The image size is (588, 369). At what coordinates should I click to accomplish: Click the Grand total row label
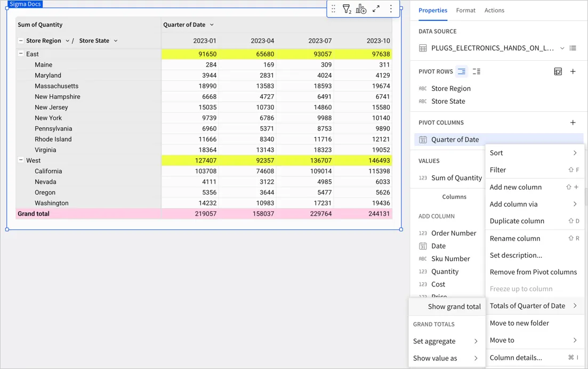coord(34,214)
